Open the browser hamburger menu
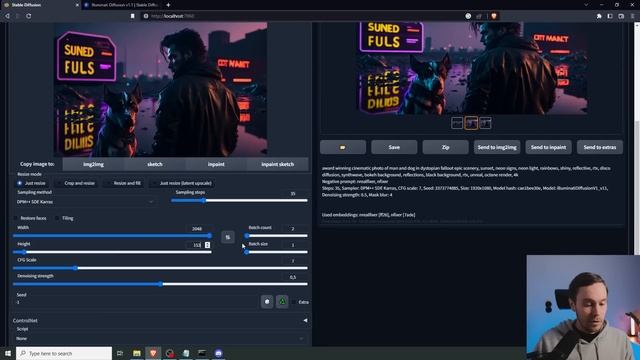This screenshot has width=640, height=360. coord(633,16)
